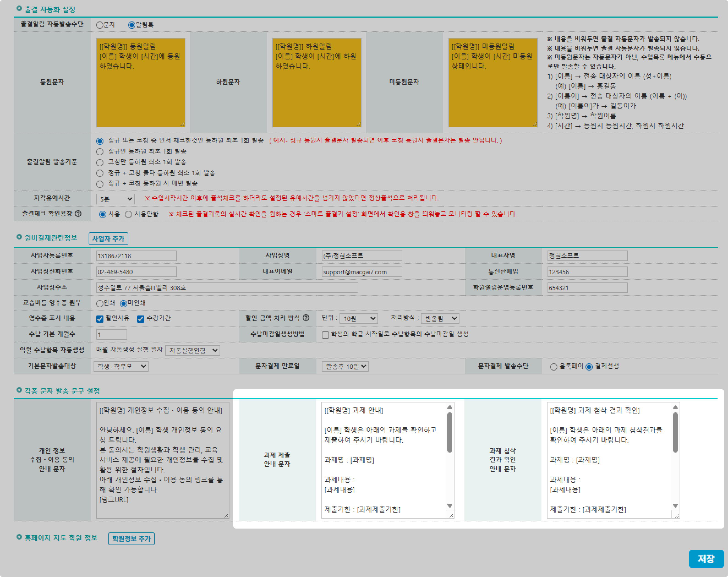
Task: Open the 지각유예시간 5분 dropdown
Action: [x=115, y=199]
